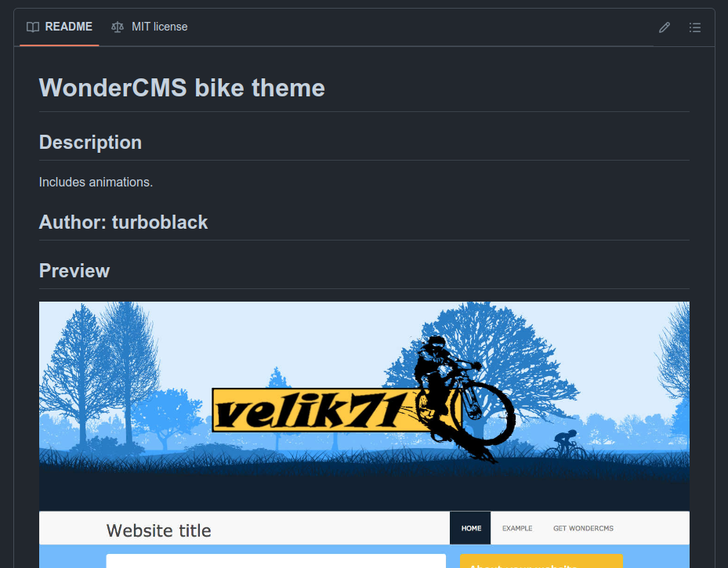Open the GET WONDERCMS menu item
This screenshot has height=568, width=728.
[x=583, y=528]
